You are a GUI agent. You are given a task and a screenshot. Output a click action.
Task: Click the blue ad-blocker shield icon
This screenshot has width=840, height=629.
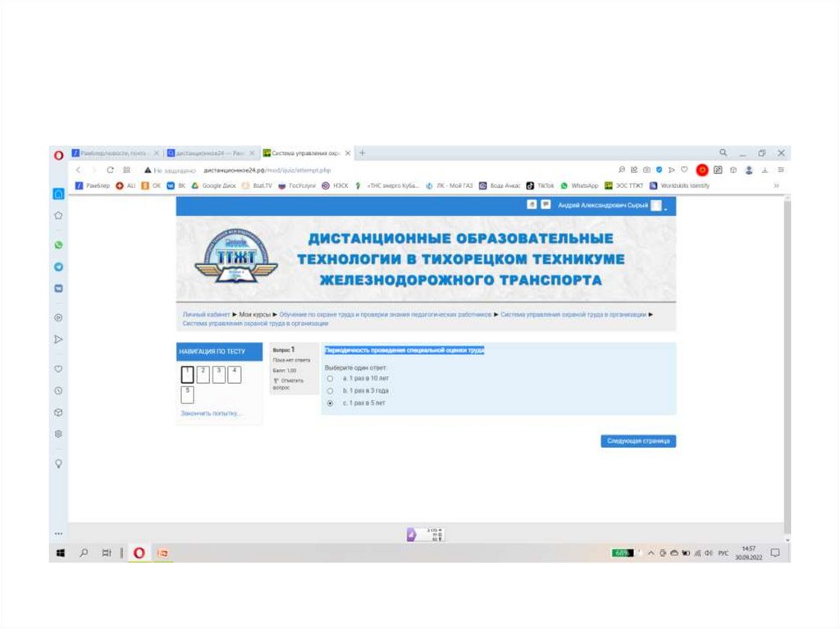(659, 170)
